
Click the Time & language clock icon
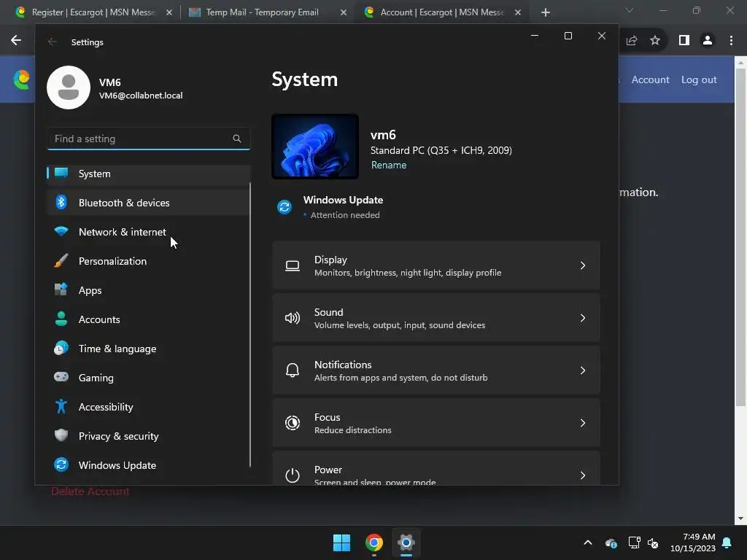pos(61,348)
